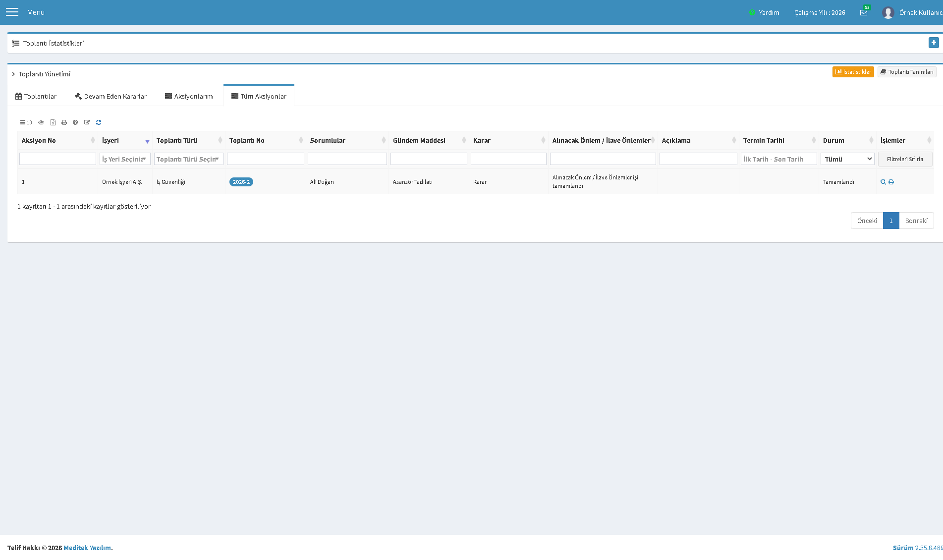Switch to the Aksiyonlarım tab
This screenshot has height=560, width=943.
click(x=189, y=96)
